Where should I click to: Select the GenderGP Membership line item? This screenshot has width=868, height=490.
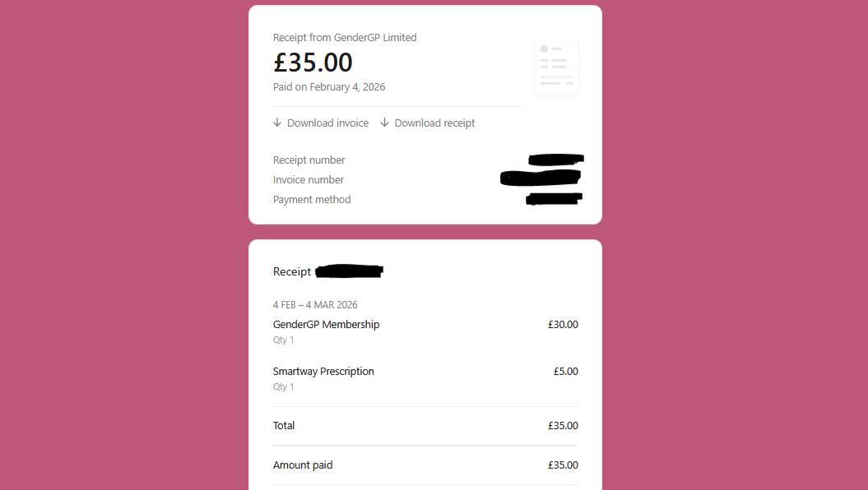(327, 325)
